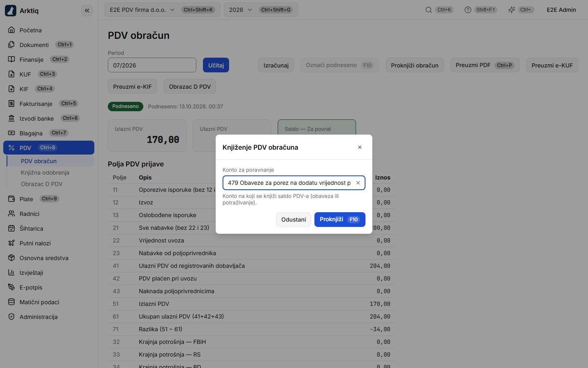Open the KIF menu item

click(x=49, y=89)
